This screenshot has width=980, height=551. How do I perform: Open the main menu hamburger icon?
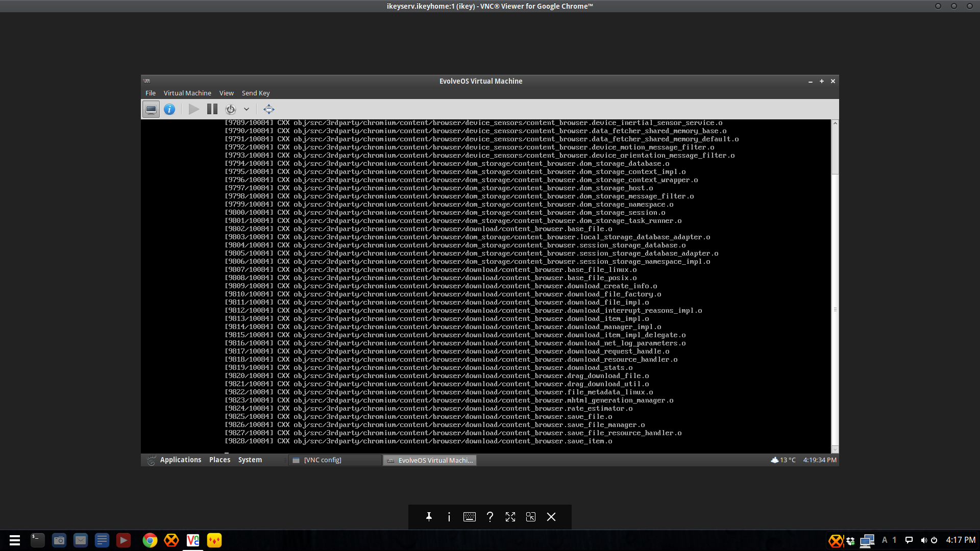pyautogui.click(x=15, y=540)
